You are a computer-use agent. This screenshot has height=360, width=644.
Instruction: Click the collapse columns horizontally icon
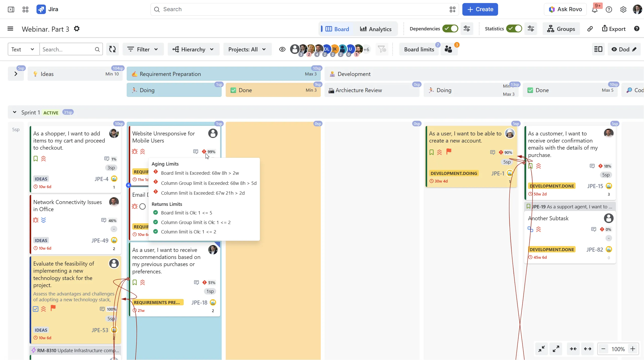(x=573, y=349)
